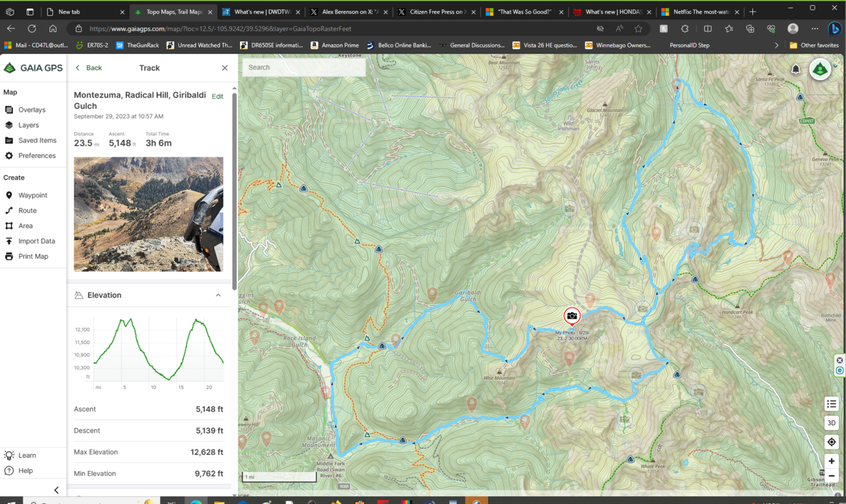
Task: Open a new browser tab
Action: pyautogui.click(x=753, y=12)
